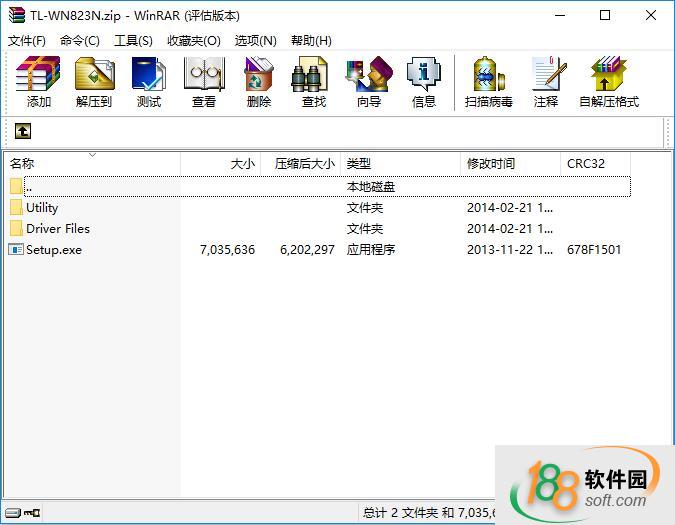Launch the 向导 (Wizard) tool
The image size is (675, 525).
(x=368, y=82)
